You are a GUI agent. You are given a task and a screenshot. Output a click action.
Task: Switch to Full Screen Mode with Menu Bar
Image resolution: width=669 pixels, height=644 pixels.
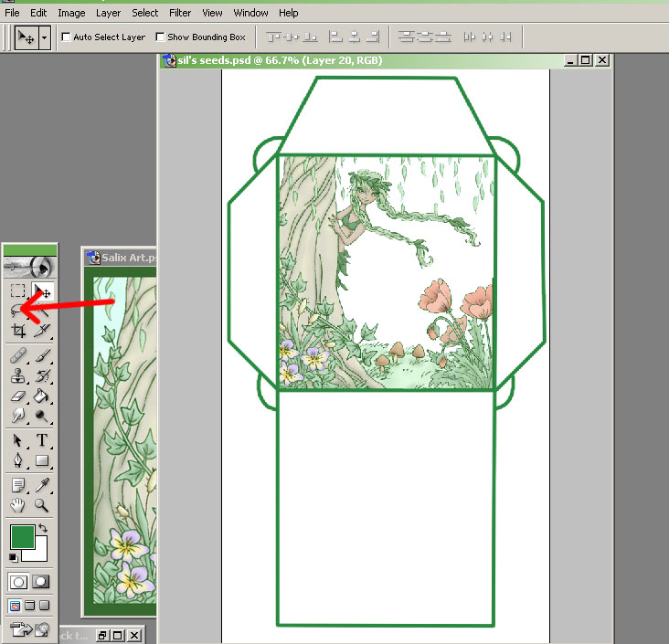click(x=29, y=606)
